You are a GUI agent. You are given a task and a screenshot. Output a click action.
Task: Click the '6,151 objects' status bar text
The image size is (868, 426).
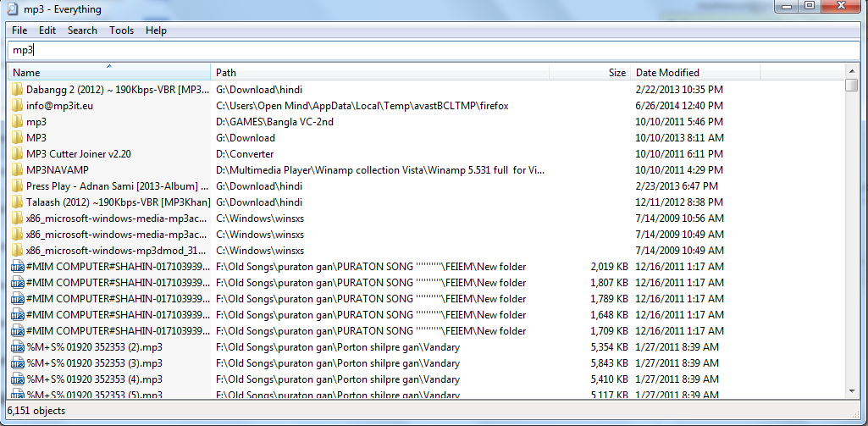pyautogui.click(x=36, y=411)
